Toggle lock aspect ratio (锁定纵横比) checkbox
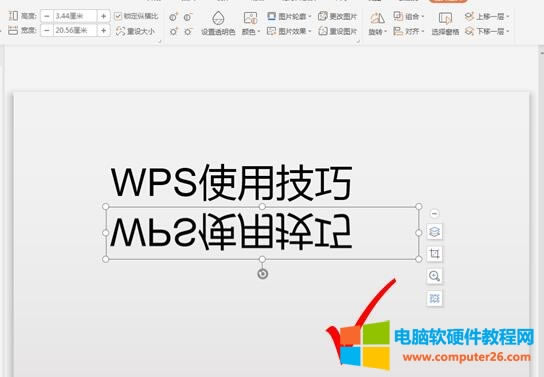 coord(118,16)
